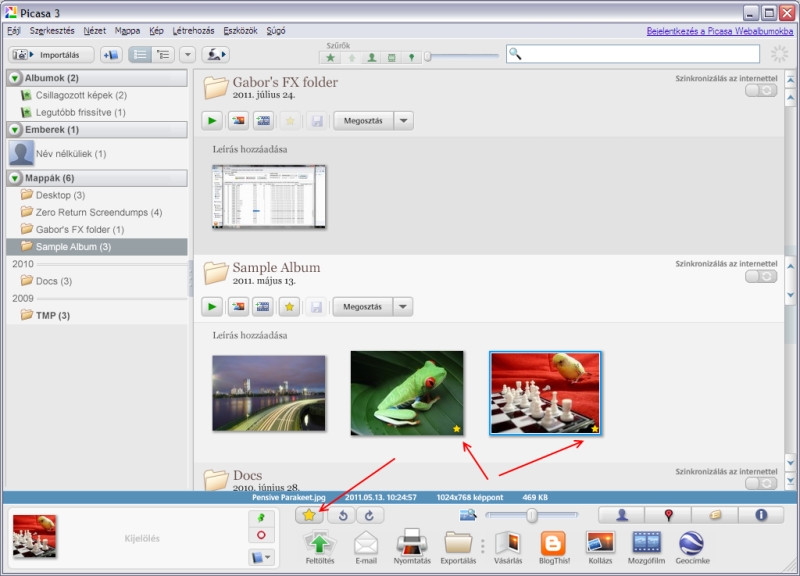Show the People panel

tap(621, 515)
